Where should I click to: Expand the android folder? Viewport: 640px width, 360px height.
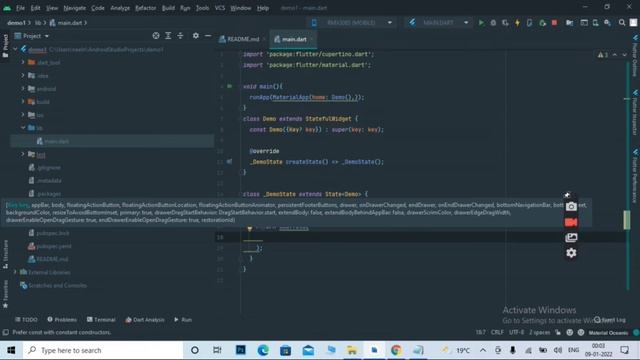click(23, 89)
